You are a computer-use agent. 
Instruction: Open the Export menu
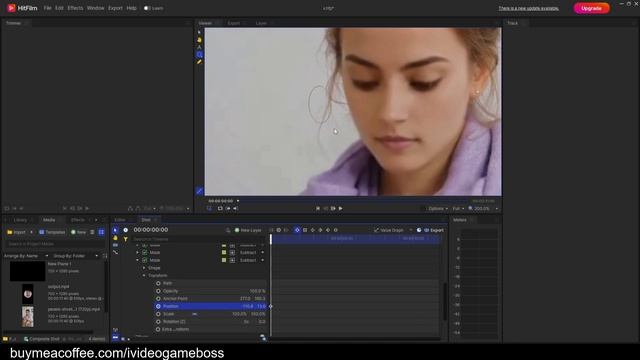tap(115, 8)
